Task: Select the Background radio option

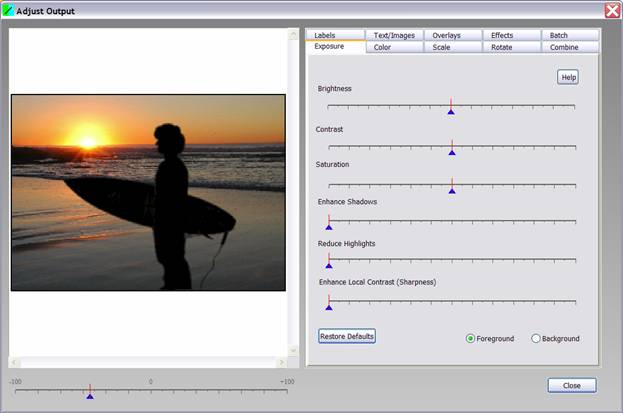Action: [x=536, y=339]
